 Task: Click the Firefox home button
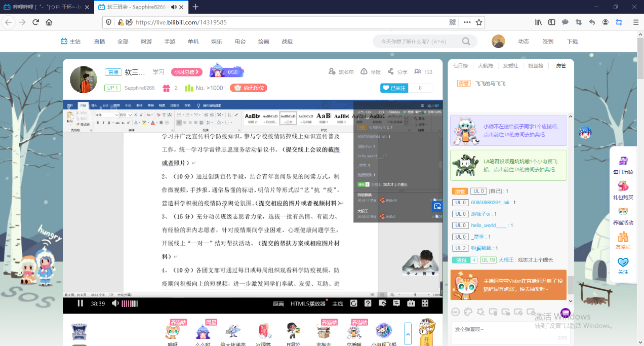(x=49, y=22)
